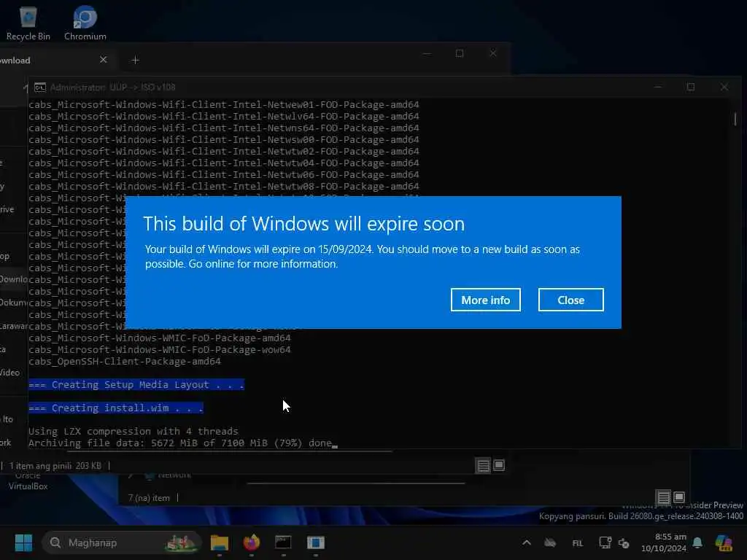Close the Windows build expiry dialog
This screenshot has height=560, width=747.
point(570,300)
